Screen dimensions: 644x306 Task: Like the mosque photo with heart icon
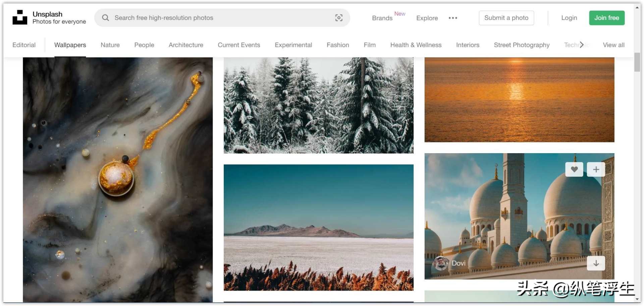[x=574, y=169]
